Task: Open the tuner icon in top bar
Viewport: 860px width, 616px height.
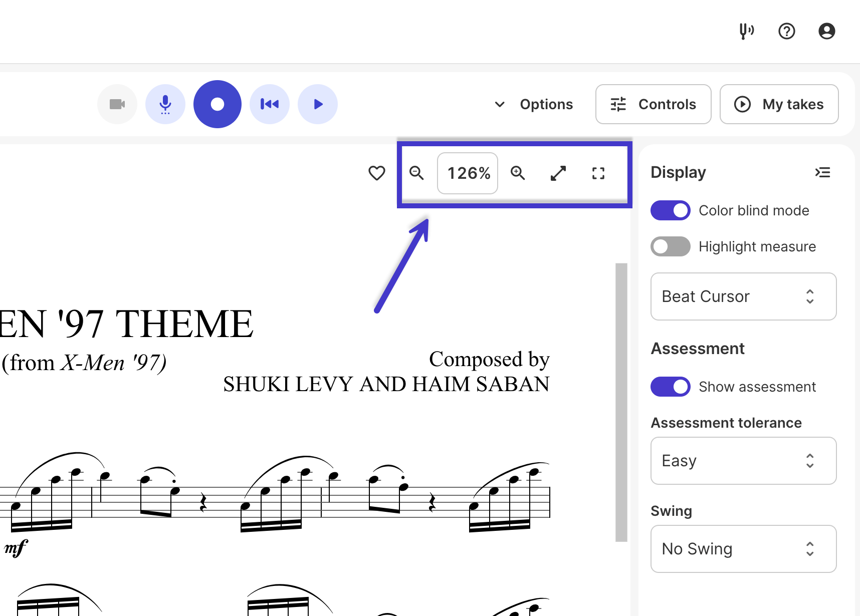Action: [x=747, y=31]
